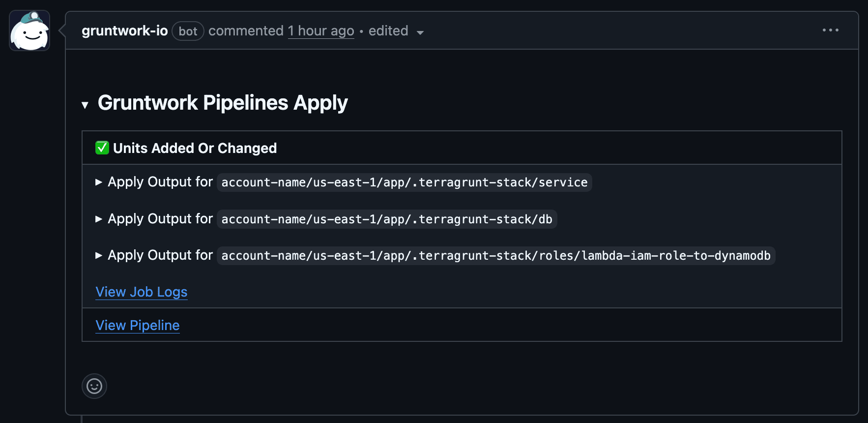Click the path ending in roles/lambda-iam-role-to-dynamodb

pyautogui.click(x=496, y=256)
